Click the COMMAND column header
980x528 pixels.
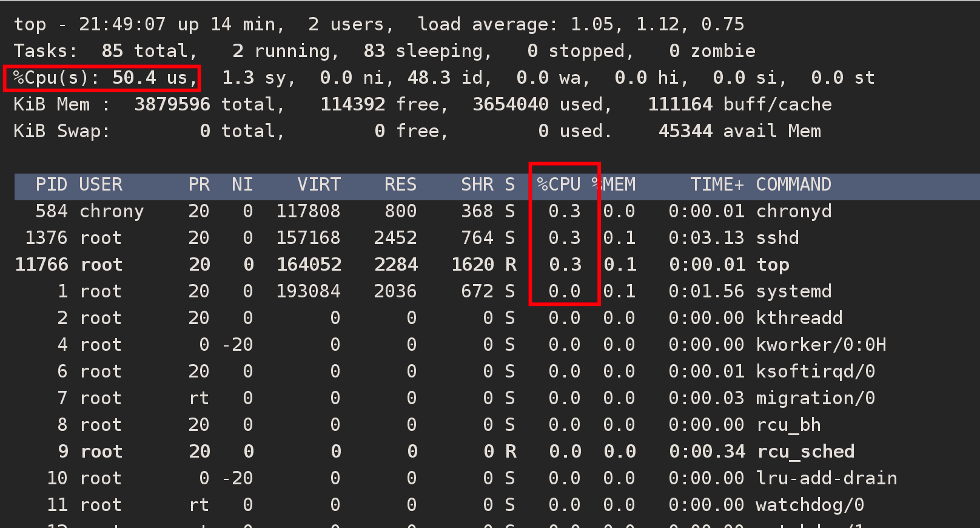(x=793, y=184)
